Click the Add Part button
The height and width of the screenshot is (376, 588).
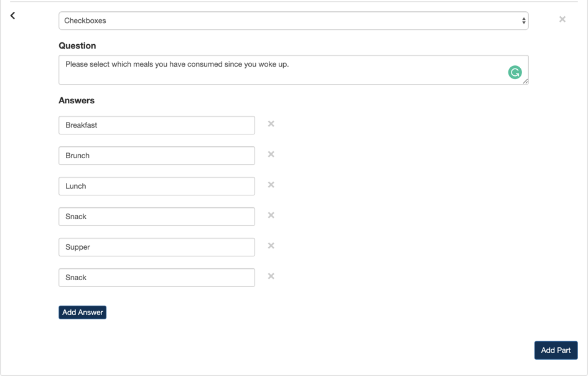(556, 350)
